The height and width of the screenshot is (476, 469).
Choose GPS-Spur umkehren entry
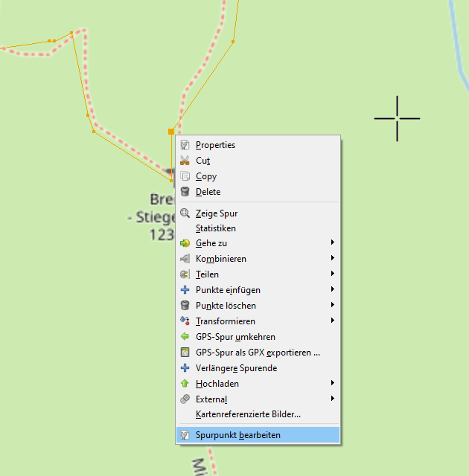point(258,337)
